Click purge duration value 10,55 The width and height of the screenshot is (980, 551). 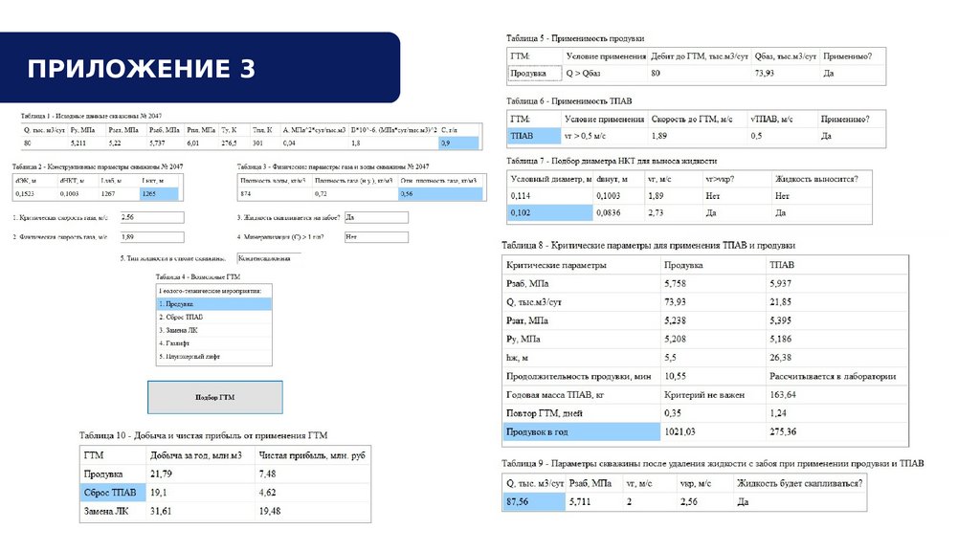point(675,376)
